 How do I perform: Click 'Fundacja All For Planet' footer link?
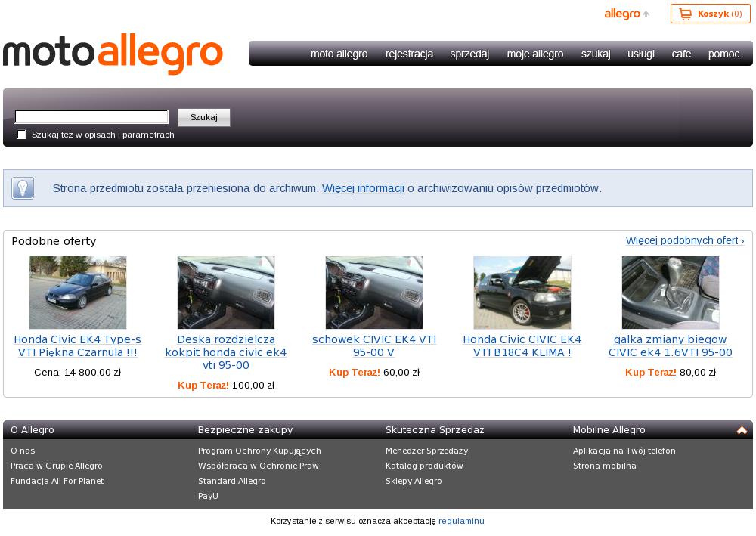coord(57,481)
